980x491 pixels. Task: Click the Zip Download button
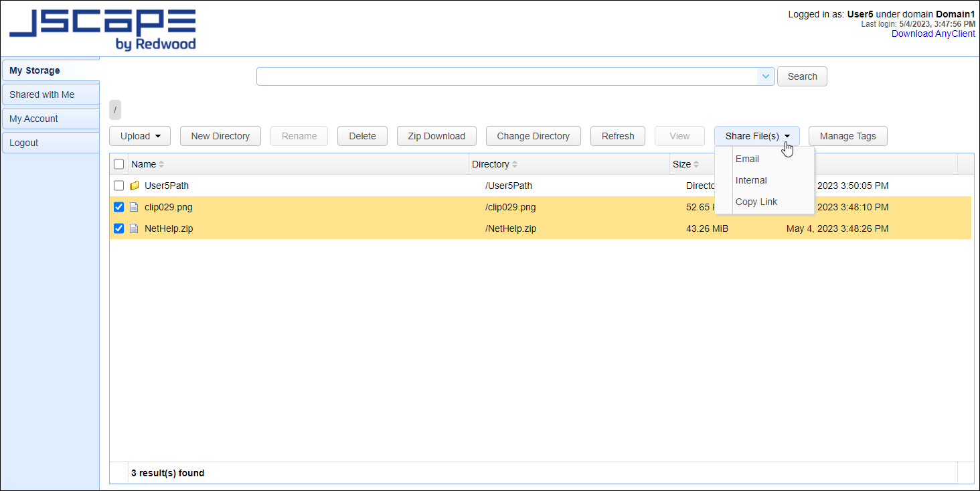[436, 136]
